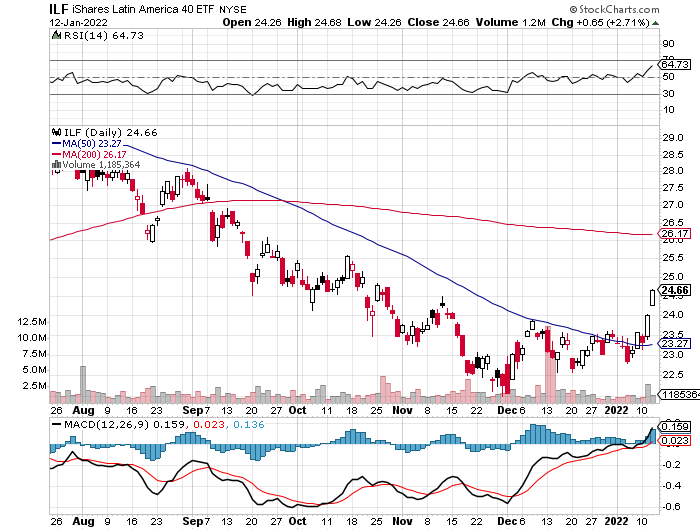Viewport: 700px width, 530px height.
Task: Click the volume bars icon in legend
Action: pyautogui.click(x=56, y=164)
